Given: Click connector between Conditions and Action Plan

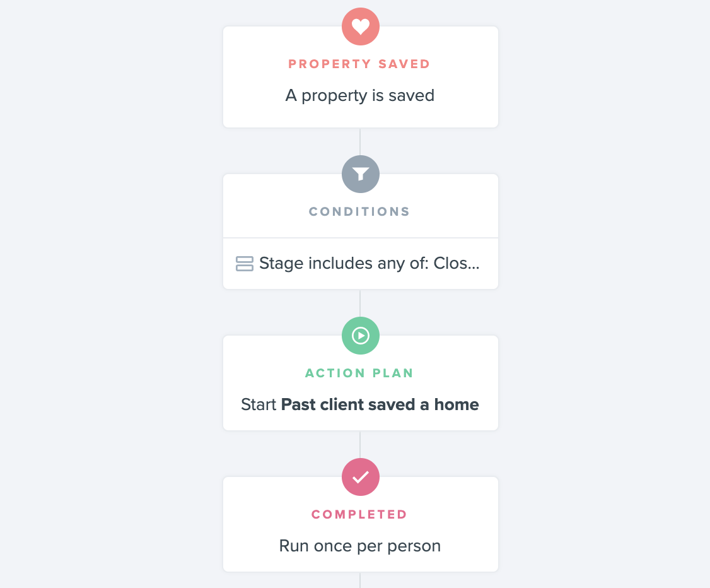Looking at the screenshot, I should tap(360, 303).
